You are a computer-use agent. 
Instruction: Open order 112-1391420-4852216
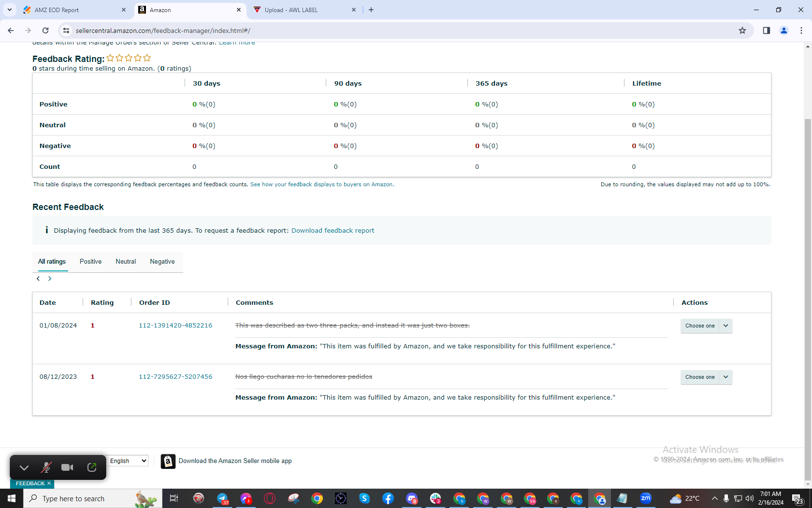pyautogui.click(x=175, y=326)
